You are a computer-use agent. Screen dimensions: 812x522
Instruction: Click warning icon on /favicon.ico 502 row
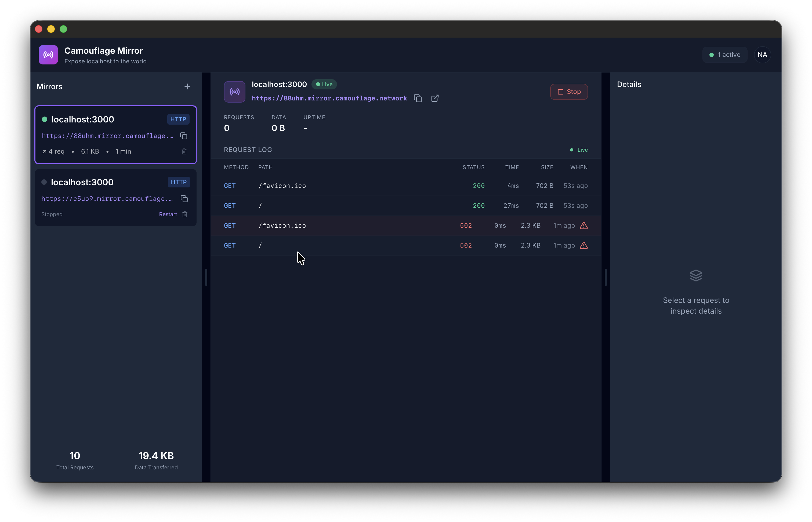coord(583,225)
